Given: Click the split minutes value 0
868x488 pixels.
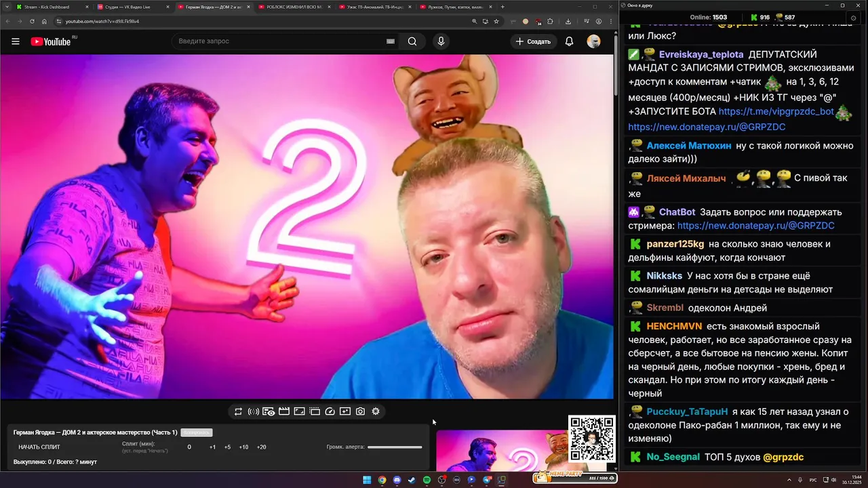Looking at the screenshot, I should pos(189,447).
